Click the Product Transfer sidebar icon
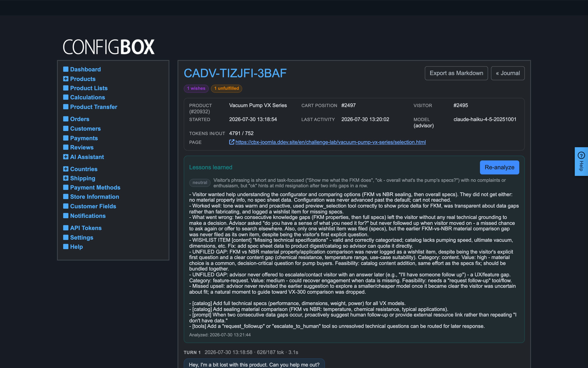 66,107
